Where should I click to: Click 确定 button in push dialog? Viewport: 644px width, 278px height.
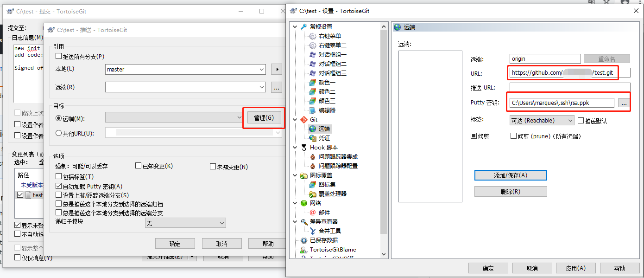(175, 243)
